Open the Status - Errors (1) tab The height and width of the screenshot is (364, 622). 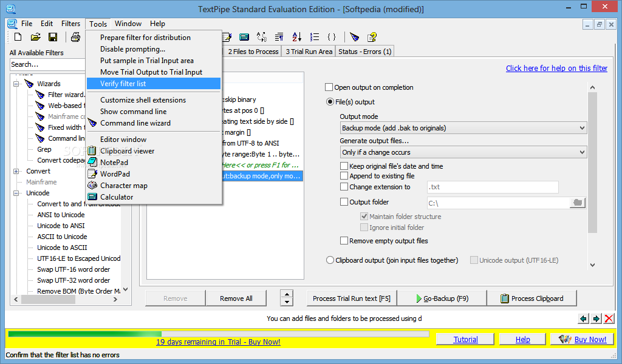point(365,52)
